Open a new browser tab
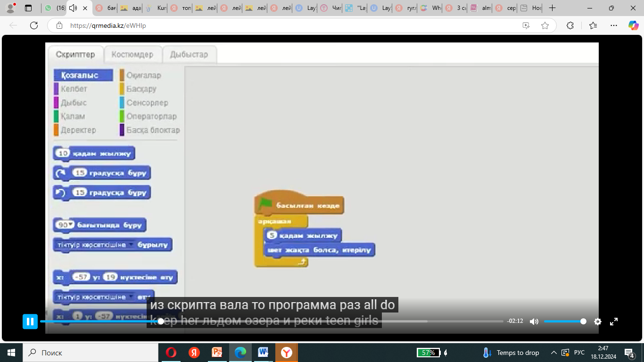 553,8
